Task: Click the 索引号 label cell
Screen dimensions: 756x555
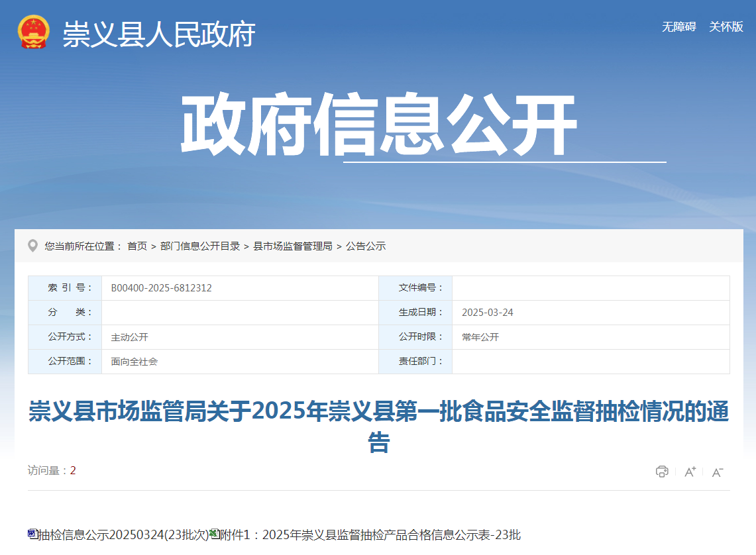Action: tap(65, 288)
